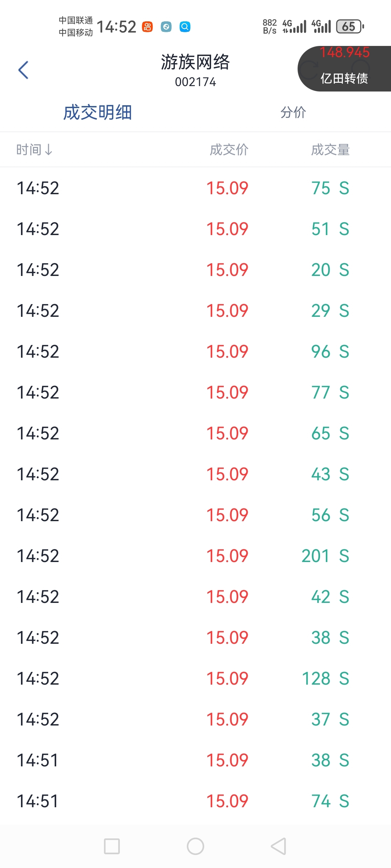391x868 pixels.
Task: Tap the teal notification icon in status bar
Action: [166, 27]
